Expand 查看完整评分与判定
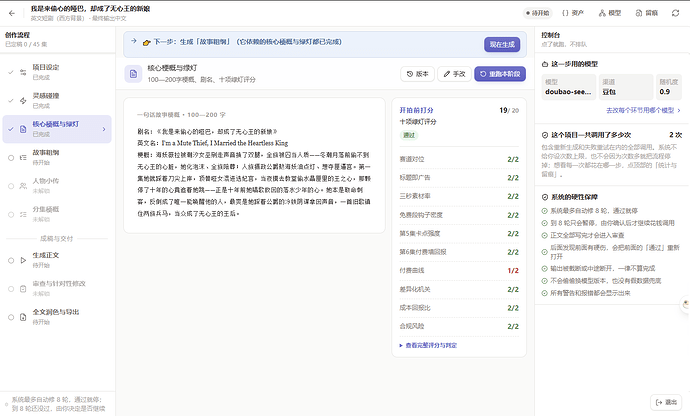The image size is (690, 416). click(x=428, y=346)
